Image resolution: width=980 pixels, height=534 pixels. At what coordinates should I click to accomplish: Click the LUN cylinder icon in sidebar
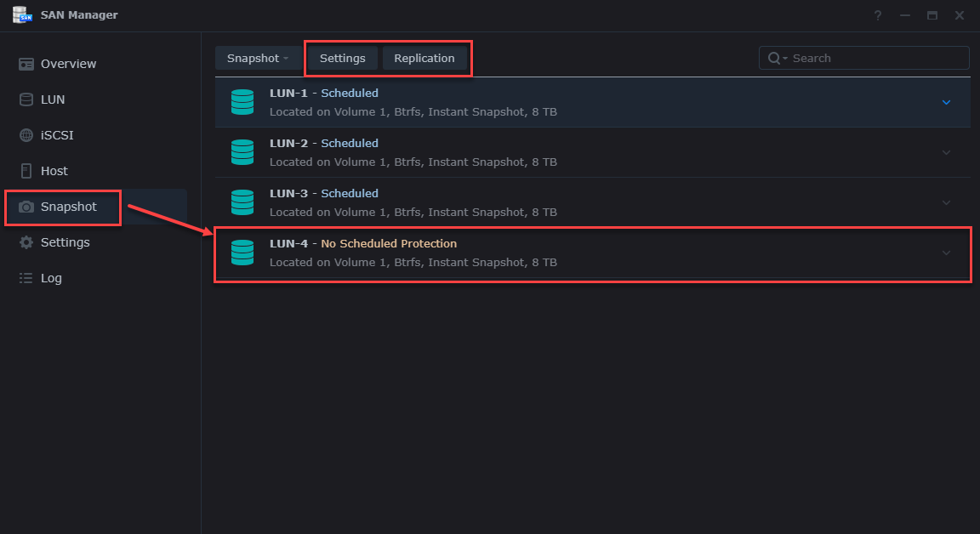click(x=26, y=99)
